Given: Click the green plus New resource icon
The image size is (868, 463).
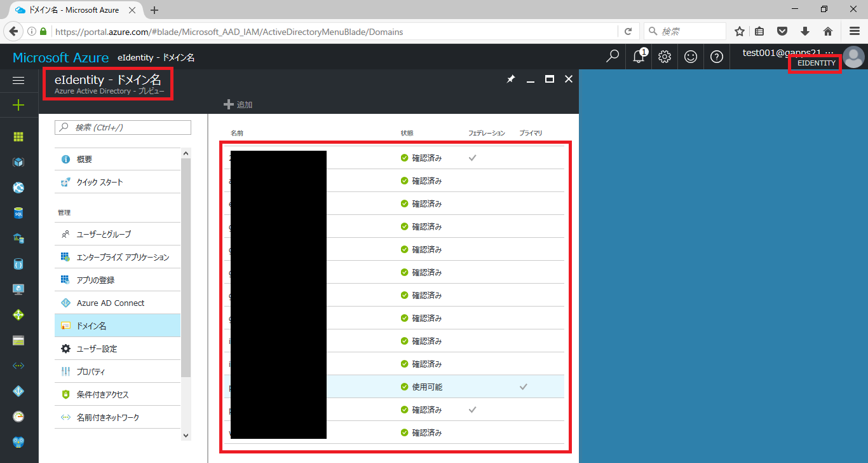Looking at the screenshot, I should 18,105.
